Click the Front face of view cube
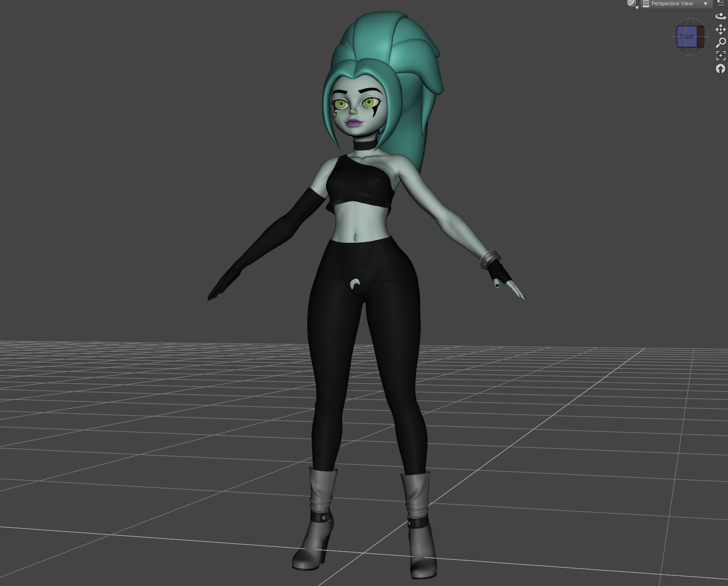The height and width of the screenshot is (586, 728). [687, 37]
